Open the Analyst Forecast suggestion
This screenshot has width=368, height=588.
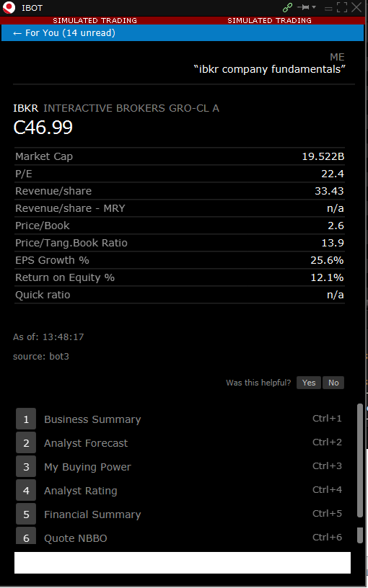pos(179,443)
